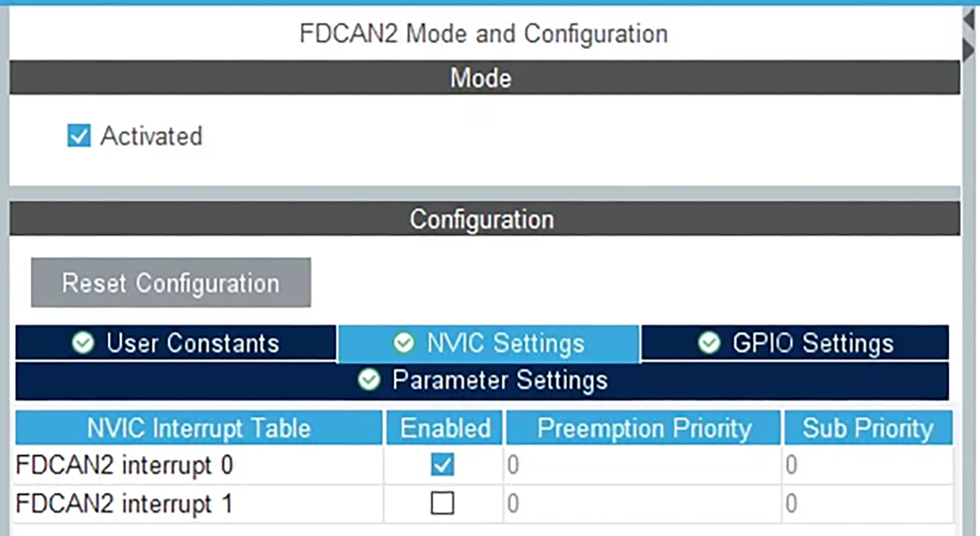The image size is (980, 536).
Task: Click the NVIC Interrupt Table column header
Action: 198,428
